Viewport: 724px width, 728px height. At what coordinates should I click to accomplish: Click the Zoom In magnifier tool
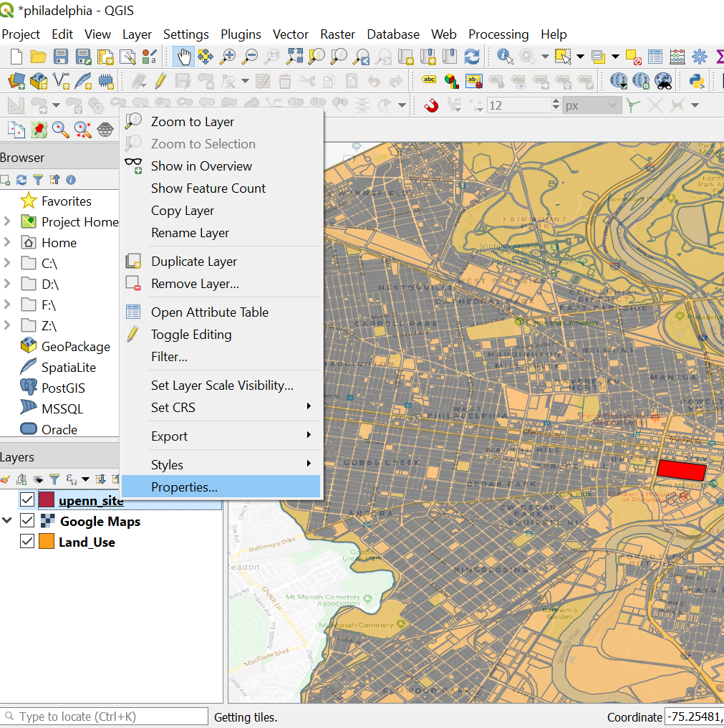[228, 57]
